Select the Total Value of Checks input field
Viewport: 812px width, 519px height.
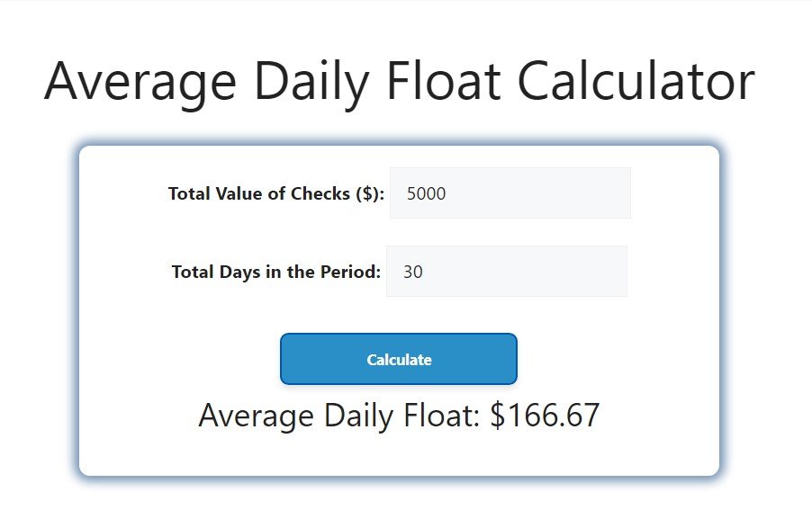click(509, 192)
